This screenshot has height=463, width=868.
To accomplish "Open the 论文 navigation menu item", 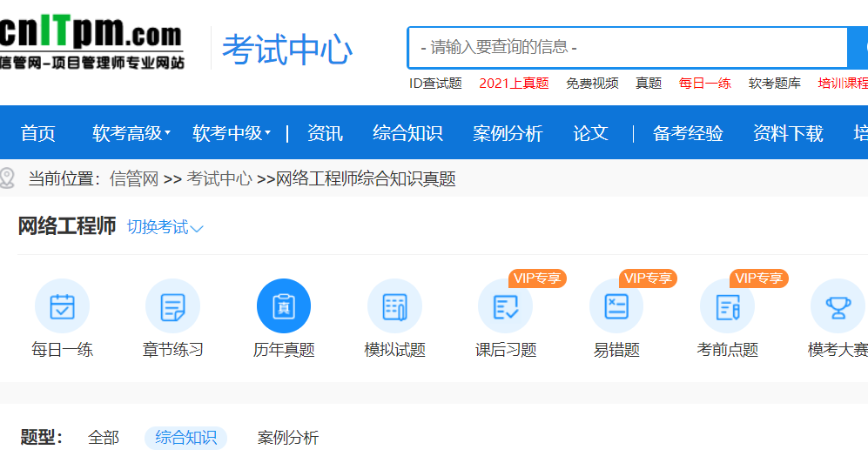I will [590, 133].
